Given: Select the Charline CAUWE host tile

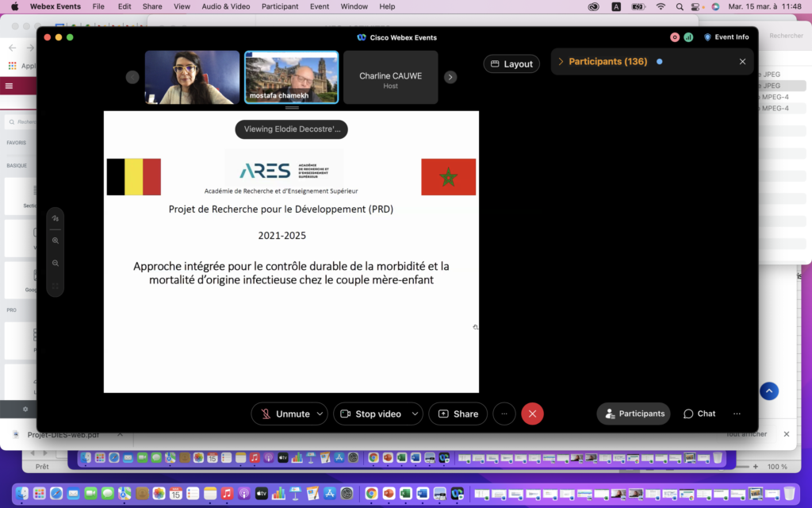Looking at the screenshot, I should 390,77.
